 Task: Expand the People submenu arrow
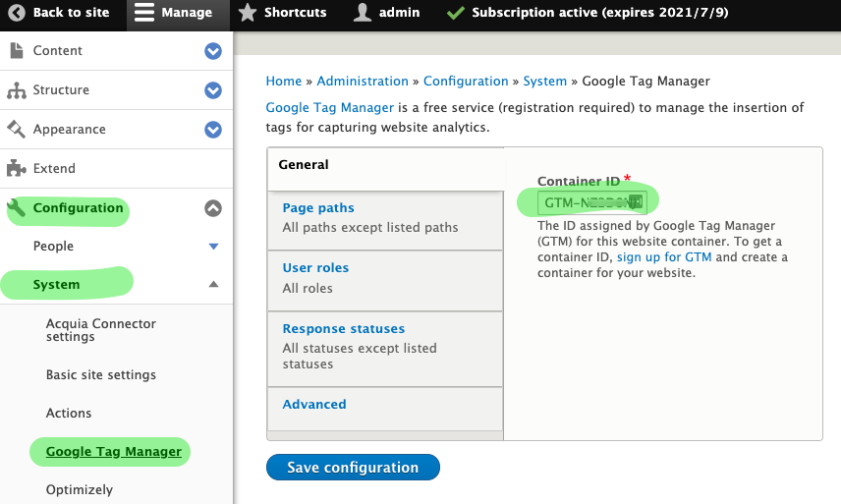(213, 247)
